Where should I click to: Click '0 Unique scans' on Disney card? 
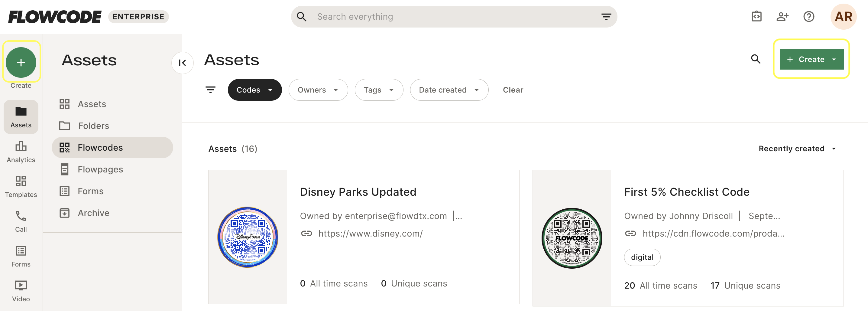413,283
